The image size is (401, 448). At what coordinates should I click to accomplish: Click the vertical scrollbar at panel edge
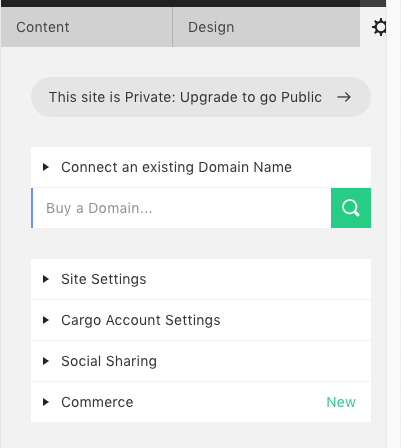(x=394, y=224)
